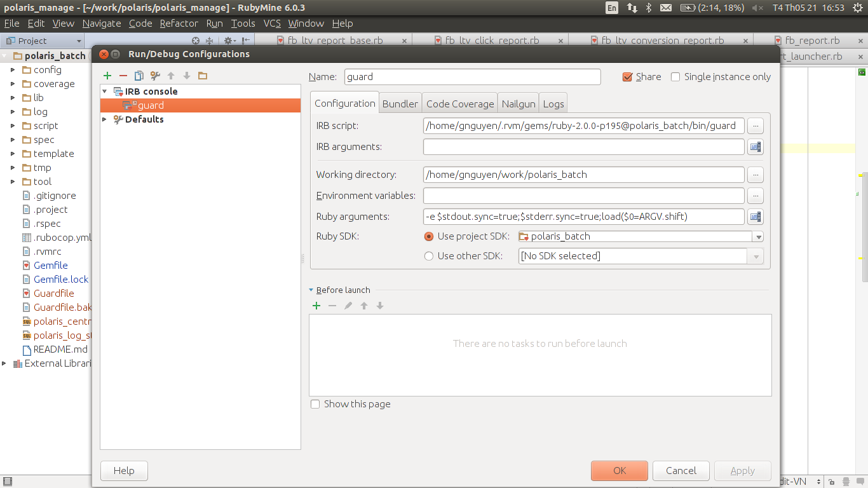
Task: Enable Single instance only checkbox
Action: point(675,77)
